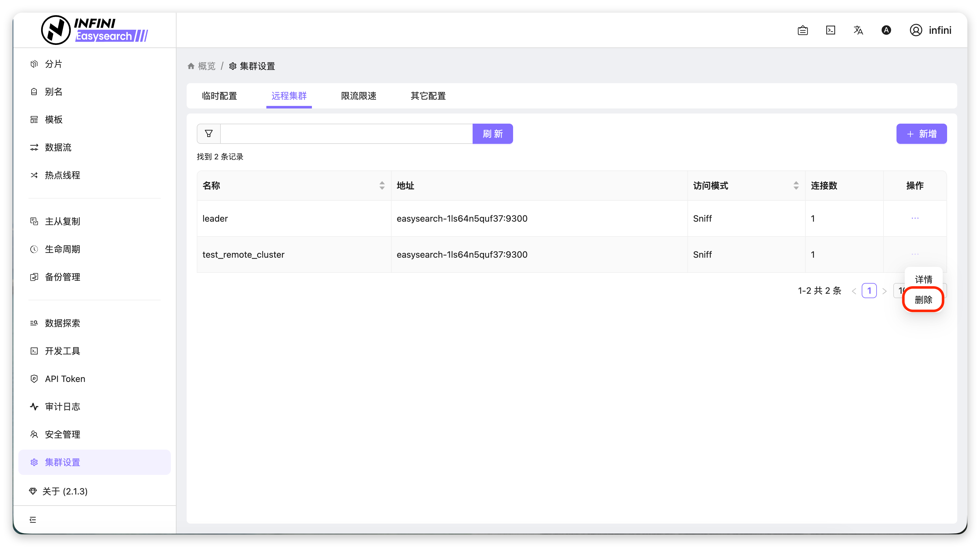Click the filter funnel icon
This screenshot has height=547, width=980.
[x=208, y=133]
